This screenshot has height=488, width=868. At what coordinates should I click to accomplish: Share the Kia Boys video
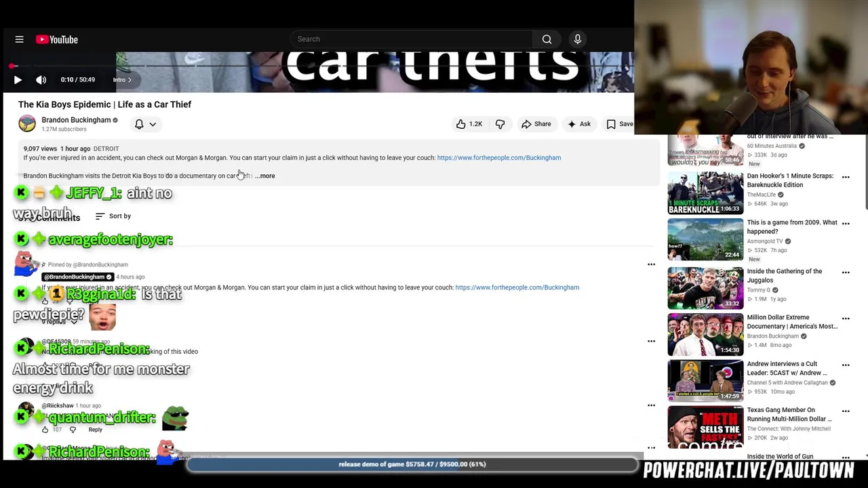point(536,124)
